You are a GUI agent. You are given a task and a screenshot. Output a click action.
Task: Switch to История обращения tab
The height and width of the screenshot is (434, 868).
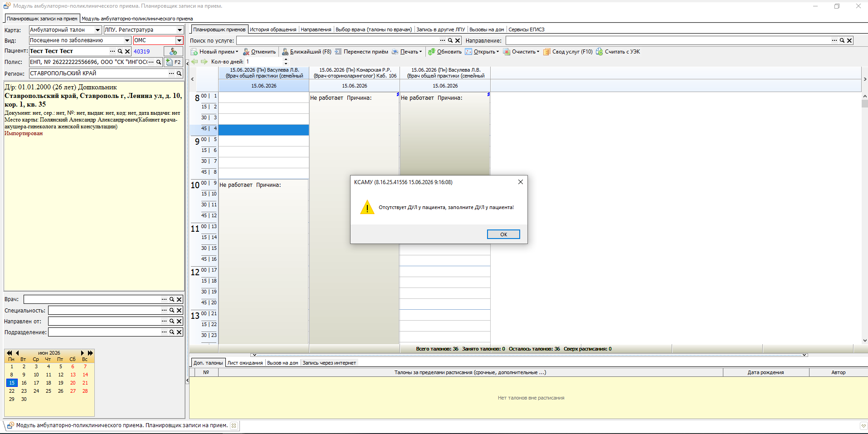pyautogui.click(x=273, y=29)
